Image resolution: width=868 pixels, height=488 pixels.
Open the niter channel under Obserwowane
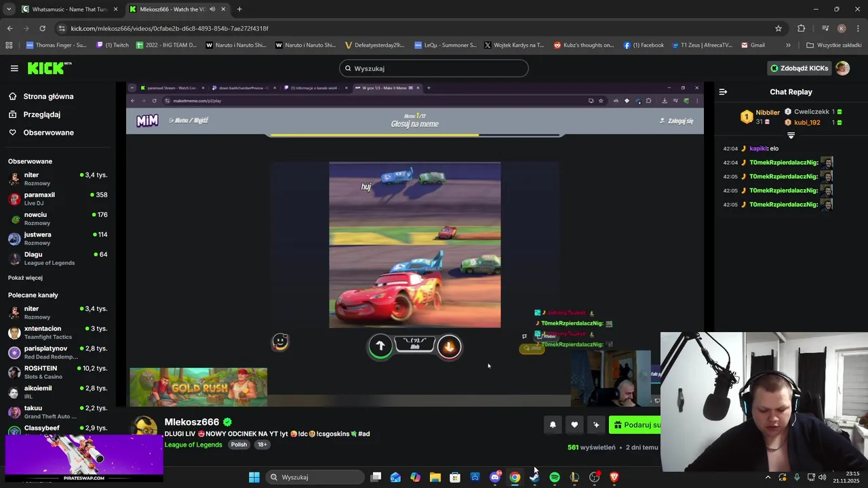[x=58, y=179]
